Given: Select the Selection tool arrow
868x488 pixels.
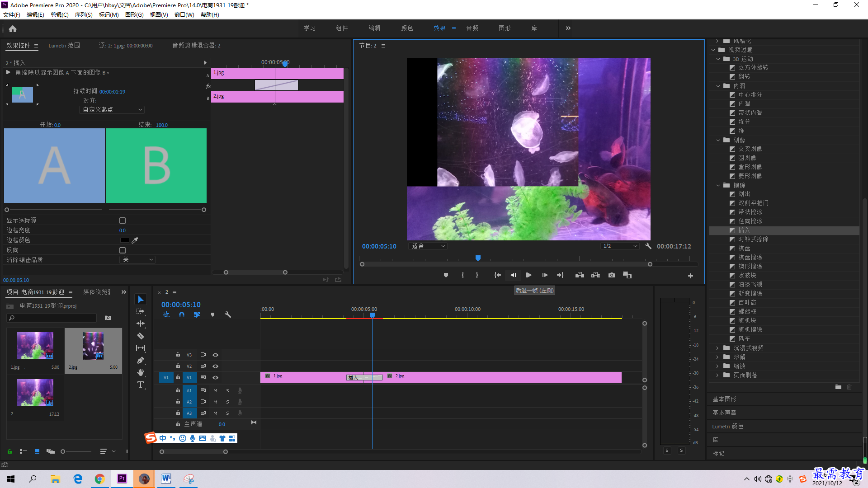Looking at the screenshot, I should [x=141, y=300].
